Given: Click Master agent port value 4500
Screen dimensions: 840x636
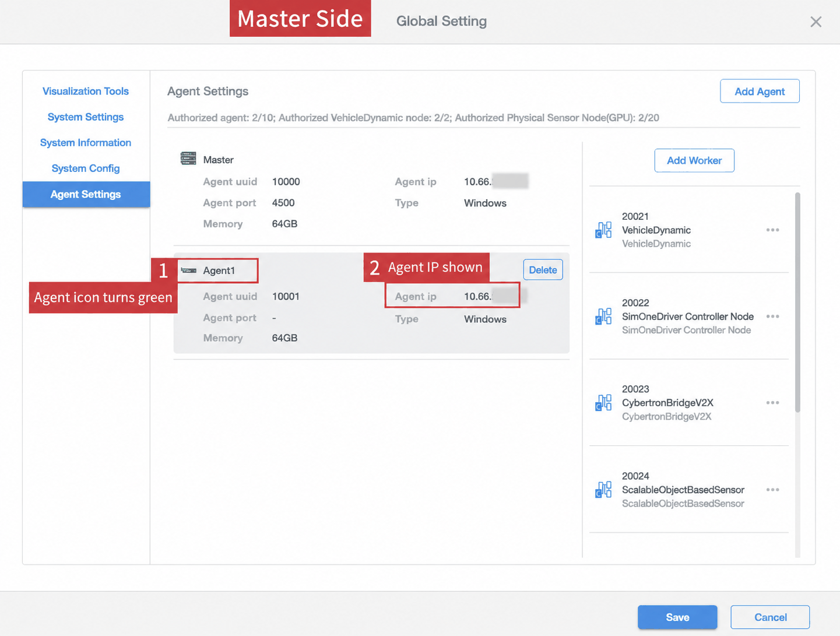Looking at the screenshot, I should point(283,203).
